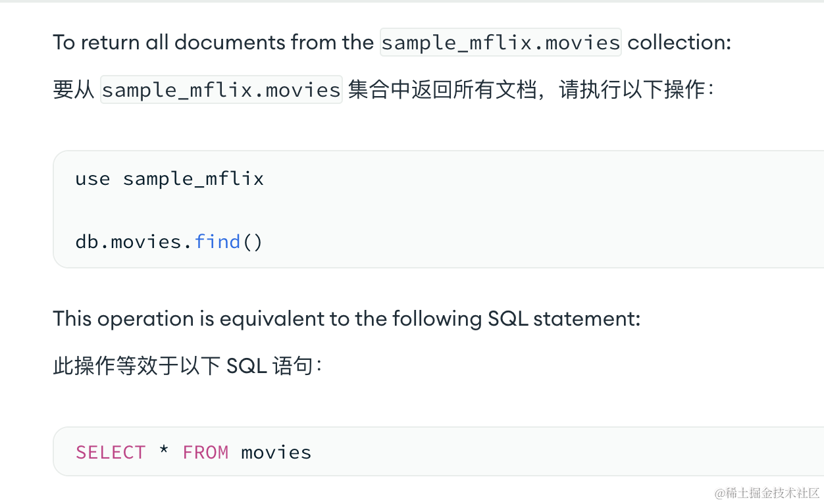Click sample_mflix.movies code in the Chinese sentence
The height and width of the screenshot is (504, 824).
tap(221, 89)
